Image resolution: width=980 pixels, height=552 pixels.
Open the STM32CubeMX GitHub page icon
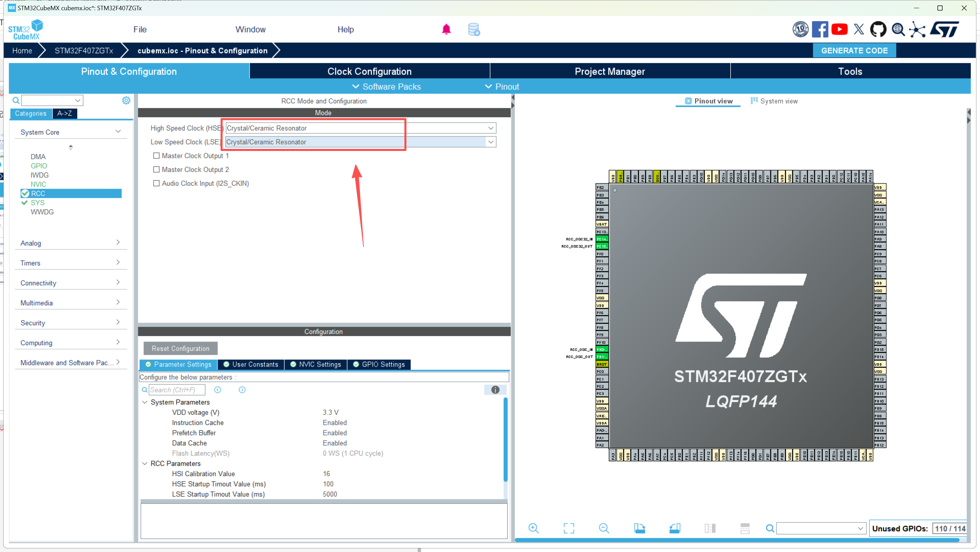[879, 29]
